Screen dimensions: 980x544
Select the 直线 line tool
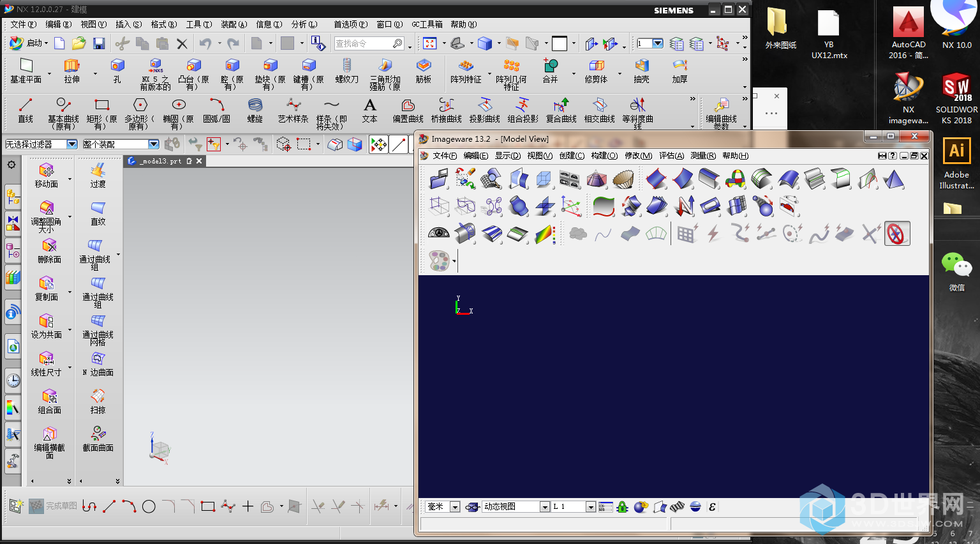26,110
